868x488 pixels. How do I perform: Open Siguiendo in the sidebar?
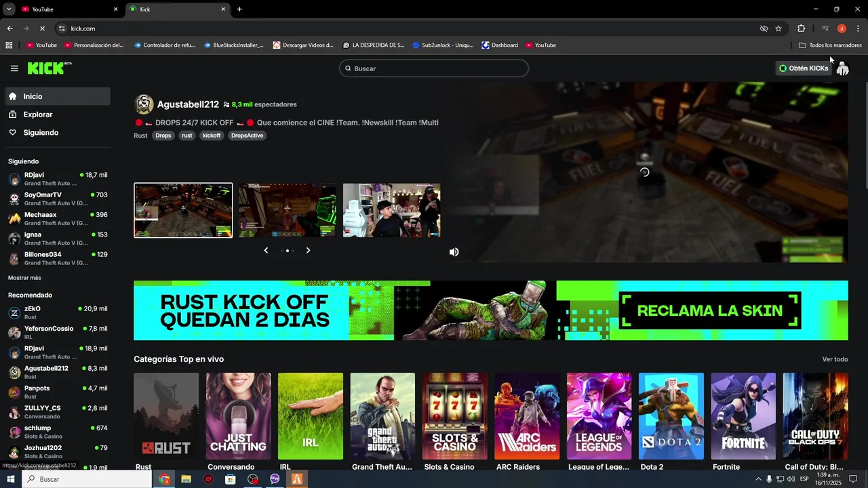(x=58, y=132)
